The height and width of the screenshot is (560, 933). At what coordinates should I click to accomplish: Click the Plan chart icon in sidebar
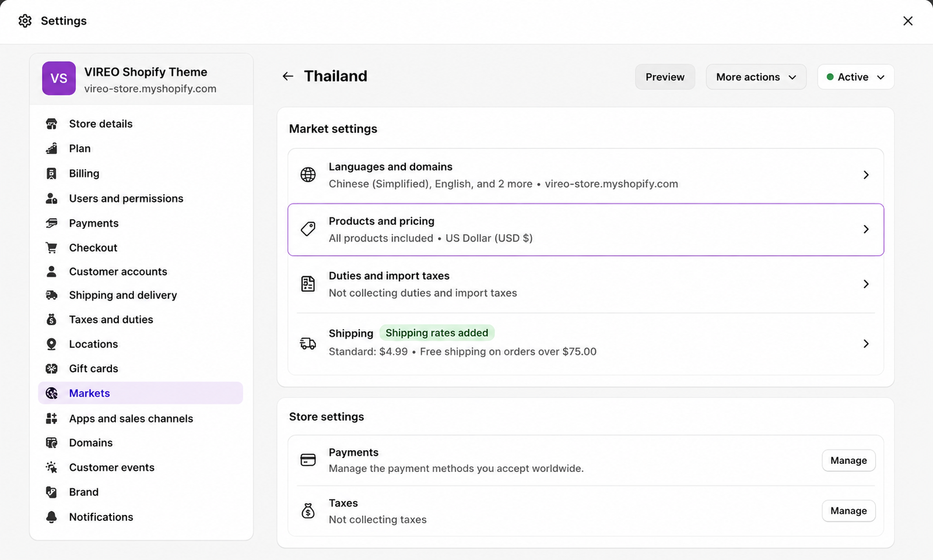(51, 149)
